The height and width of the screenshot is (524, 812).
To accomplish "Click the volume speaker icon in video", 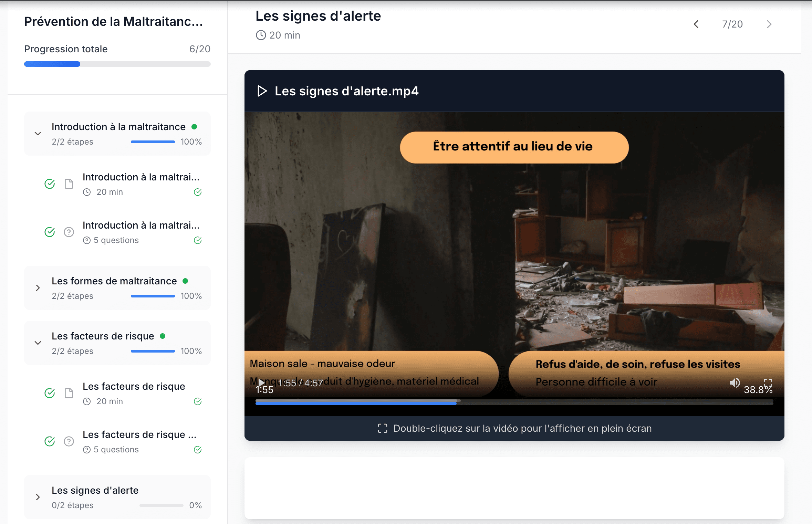I will 734,382.
